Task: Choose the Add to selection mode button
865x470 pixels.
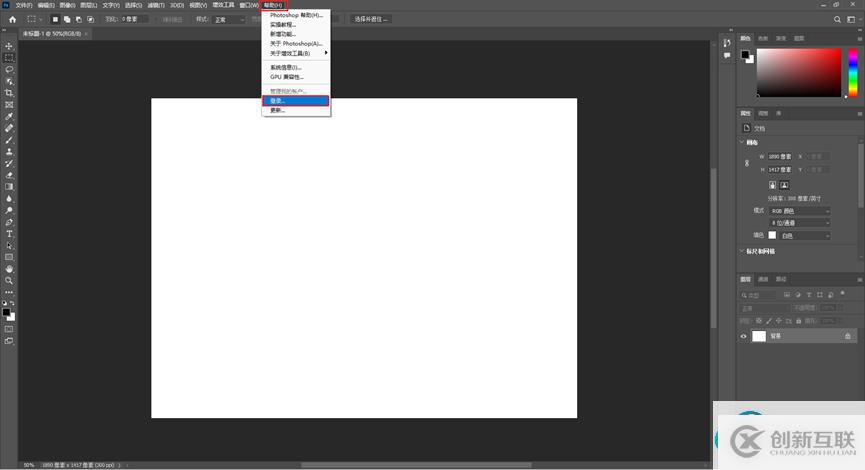Action: (x=67, y=19)
